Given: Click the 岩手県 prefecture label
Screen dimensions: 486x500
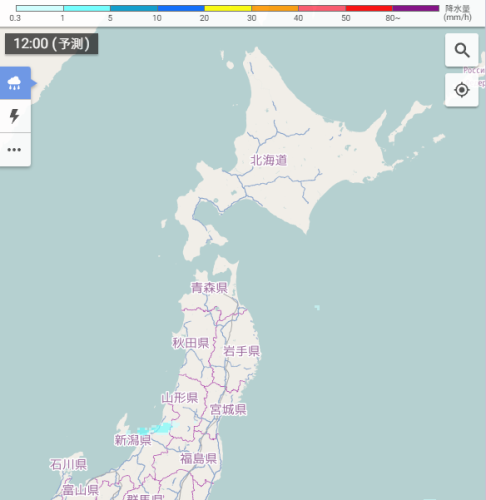Looking at the screenshot, I should (241, 351).
